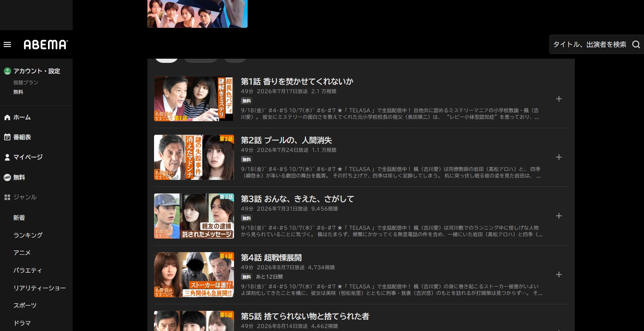This screenshot has height=331, width=644.
Task: Add 第4話 超戦慄展開 to list
Action: [x=559, y=275]
